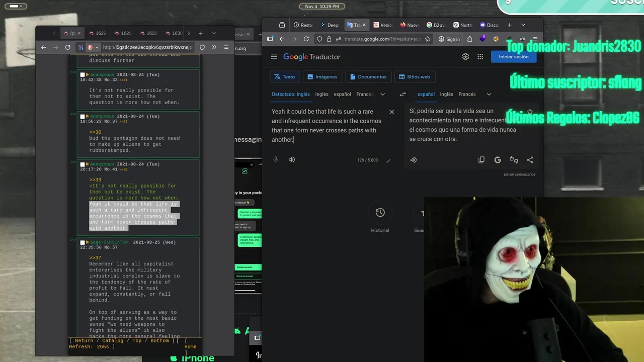The image size is (644, 362).
Task: Open the clock showing Nov 4 10:29 PM
Action: point(322,6)
